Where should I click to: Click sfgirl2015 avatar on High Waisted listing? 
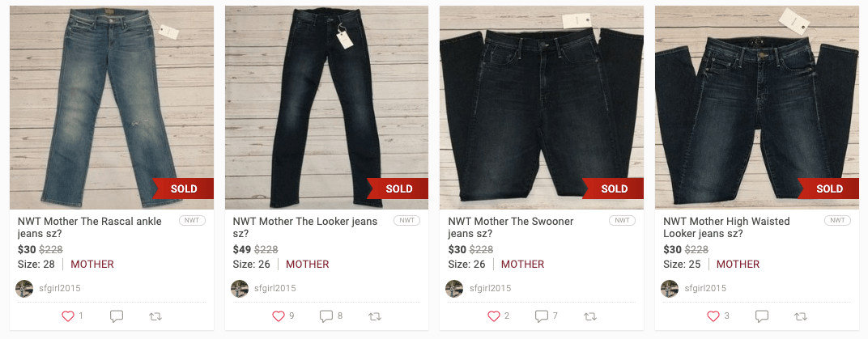pos(670,288)
